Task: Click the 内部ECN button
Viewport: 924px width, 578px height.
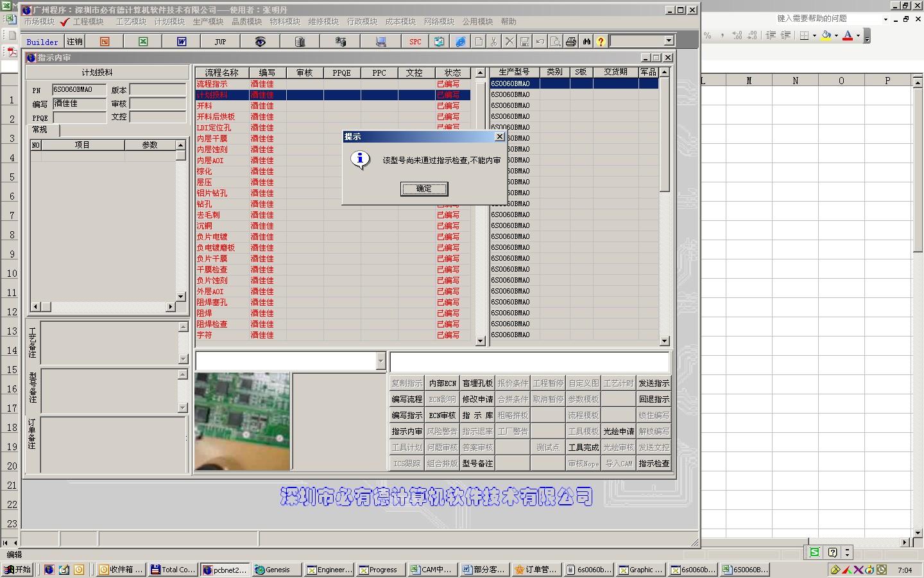Action: tap(442, 383)
